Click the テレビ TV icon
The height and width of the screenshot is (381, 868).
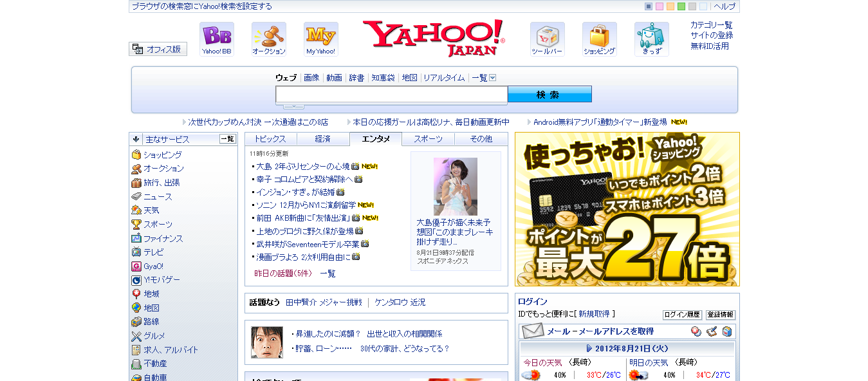point(136,252)
